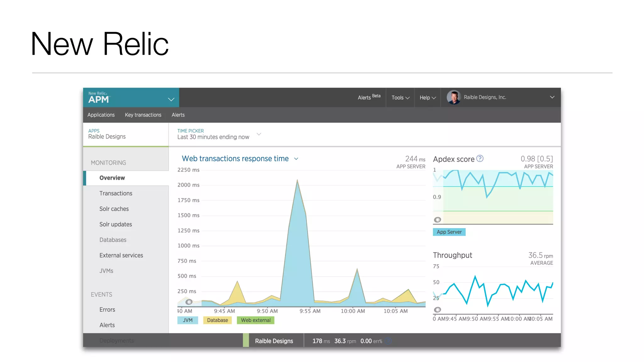
Task: Open Alerts under Events in sidebar
Action: (x=107, y=325)
